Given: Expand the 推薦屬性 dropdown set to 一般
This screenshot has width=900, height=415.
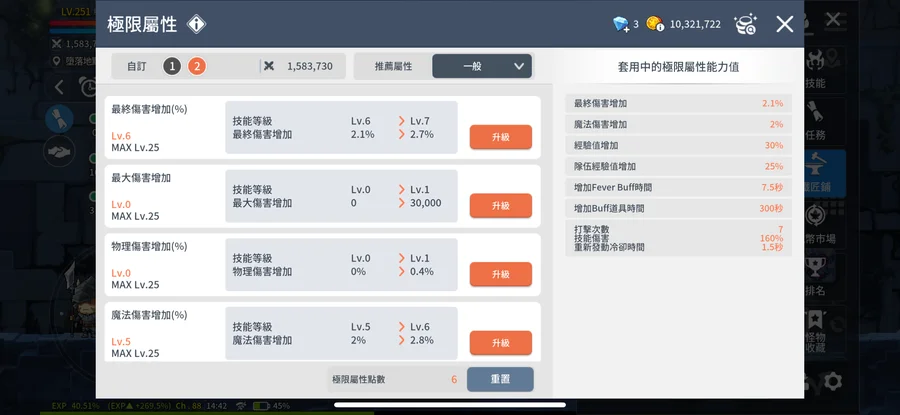Looking at the screenshot, I should pos(481,67).
